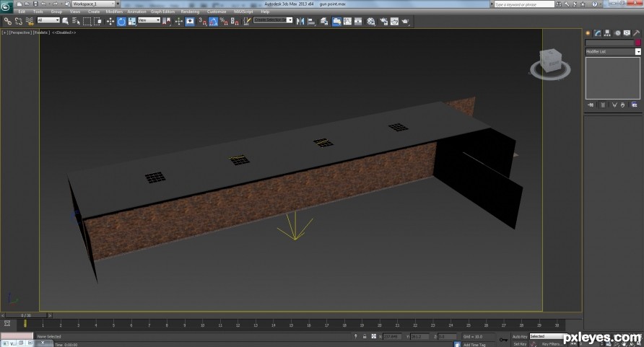Open the 3ds Max application menu logo
This screenshot has height=347, width=644.
pyautogui.click(x=6, y=6)
